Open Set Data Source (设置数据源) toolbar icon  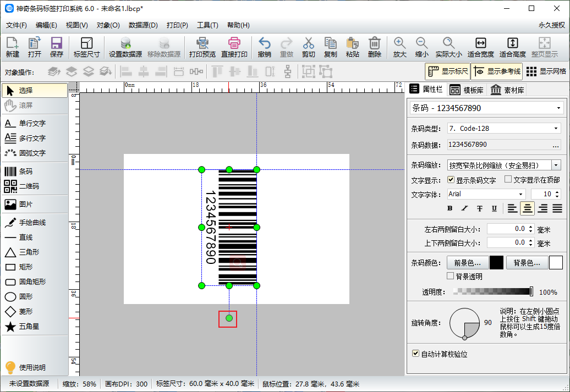click(125, 47)
